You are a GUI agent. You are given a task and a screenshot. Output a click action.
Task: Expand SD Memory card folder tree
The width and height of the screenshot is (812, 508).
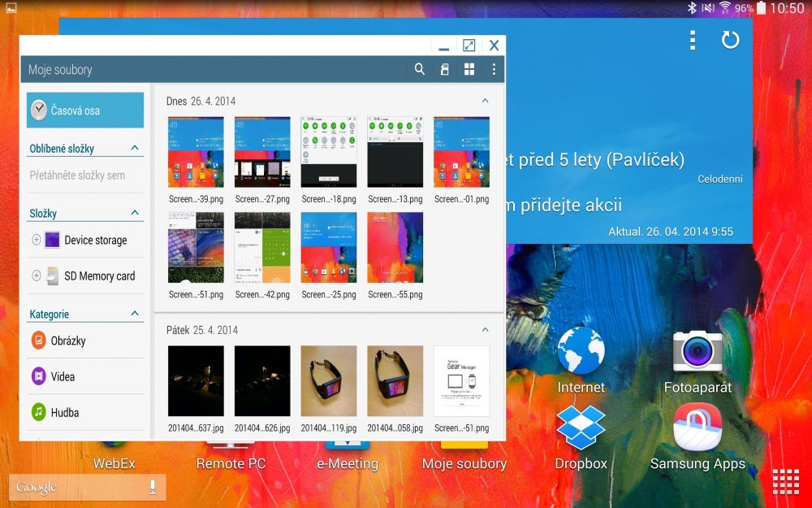[36, 276]
